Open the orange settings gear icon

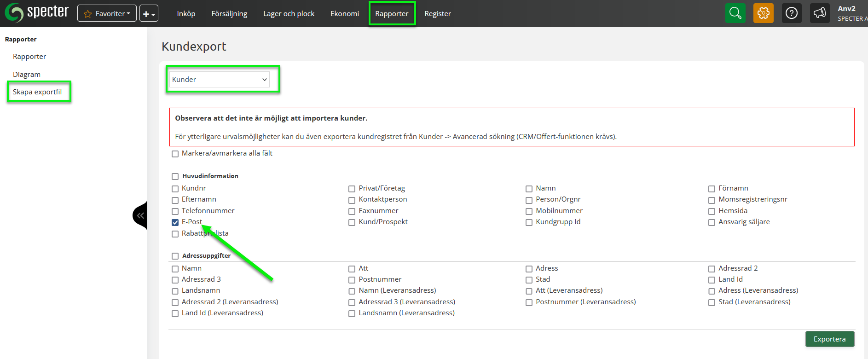[x=763, y=13]
